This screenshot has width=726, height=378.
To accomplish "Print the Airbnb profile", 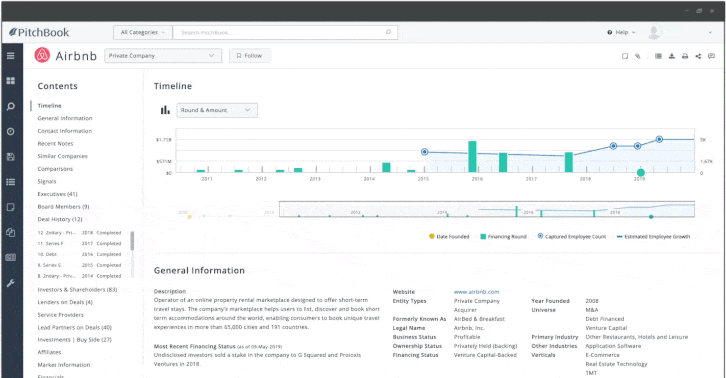I will point(685,56).
